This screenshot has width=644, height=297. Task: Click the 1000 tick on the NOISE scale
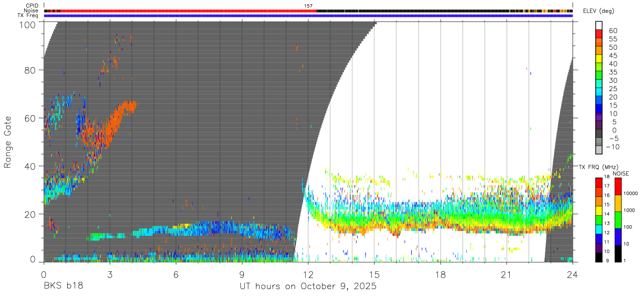click(x=630, y=210)
